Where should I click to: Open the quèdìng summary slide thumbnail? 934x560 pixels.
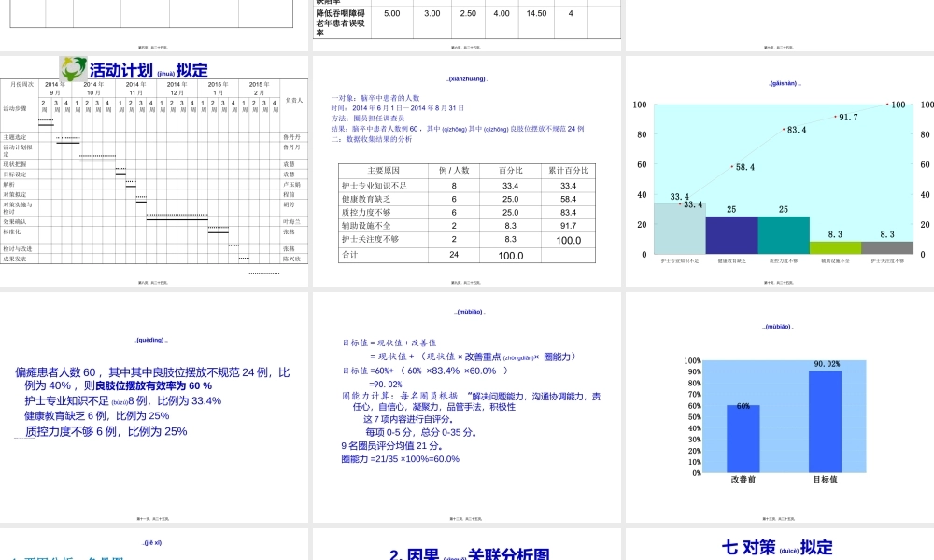(154, 407)
